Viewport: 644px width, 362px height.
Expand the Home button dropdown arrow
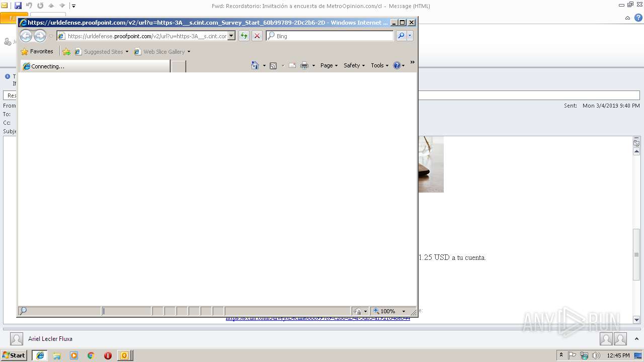264,65
